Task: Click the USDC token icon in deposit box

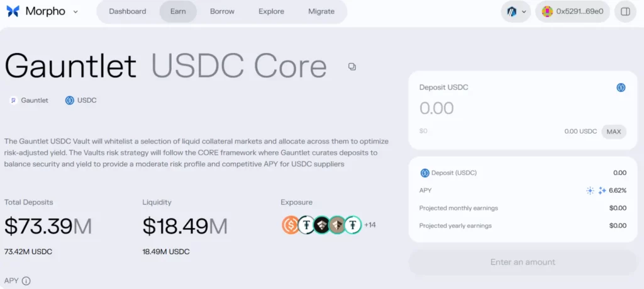Action: [x=621, y=88]
